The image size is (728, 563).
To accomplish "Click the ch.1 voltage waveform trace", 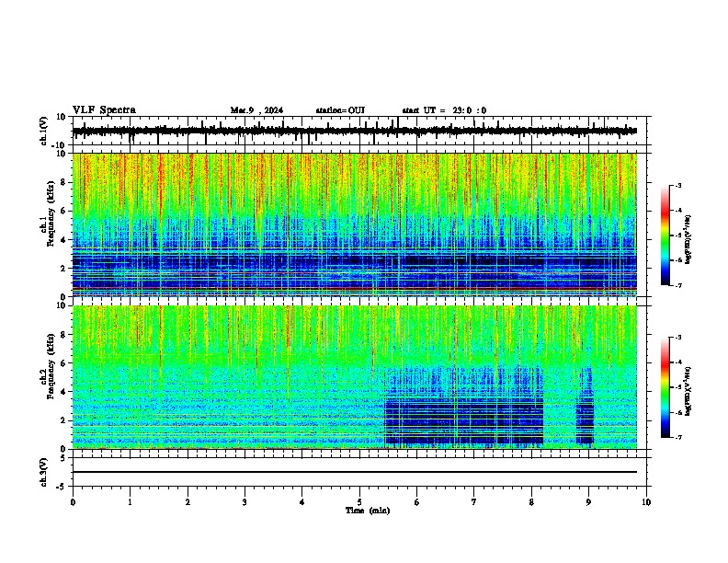I will pos(355,132).
